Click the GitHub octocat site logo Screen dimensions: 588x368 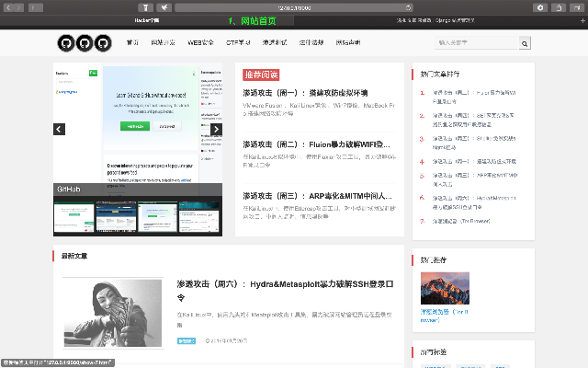pos(84,43)
